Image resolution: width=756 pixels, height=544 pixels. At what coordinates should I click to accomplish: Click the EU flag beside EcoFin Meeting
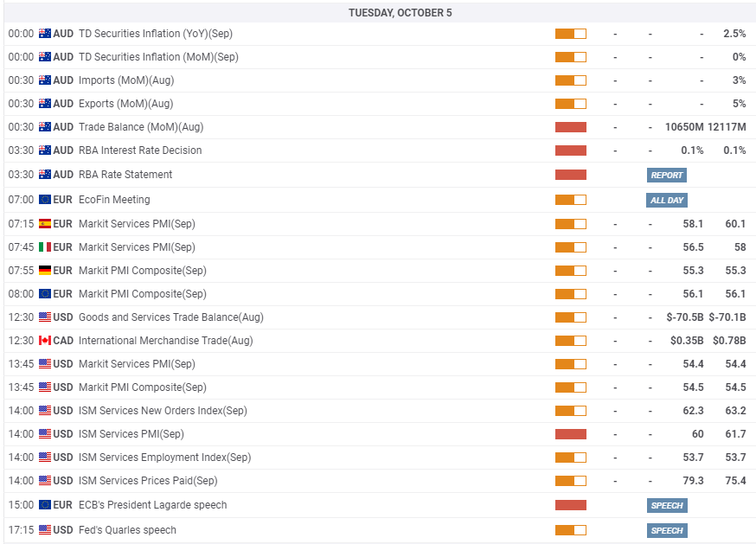(45, 200)
